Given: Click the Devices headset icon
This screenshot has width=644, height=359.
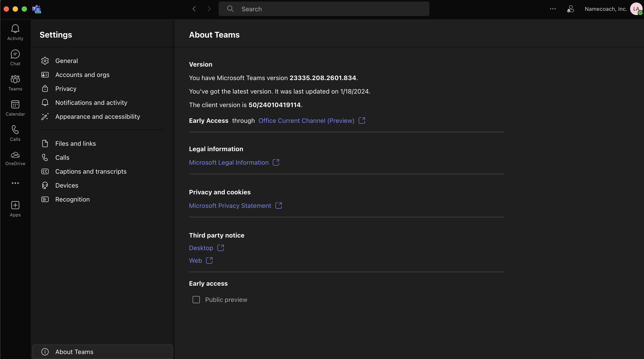Looking at the screenshot, I should (45, 185).
